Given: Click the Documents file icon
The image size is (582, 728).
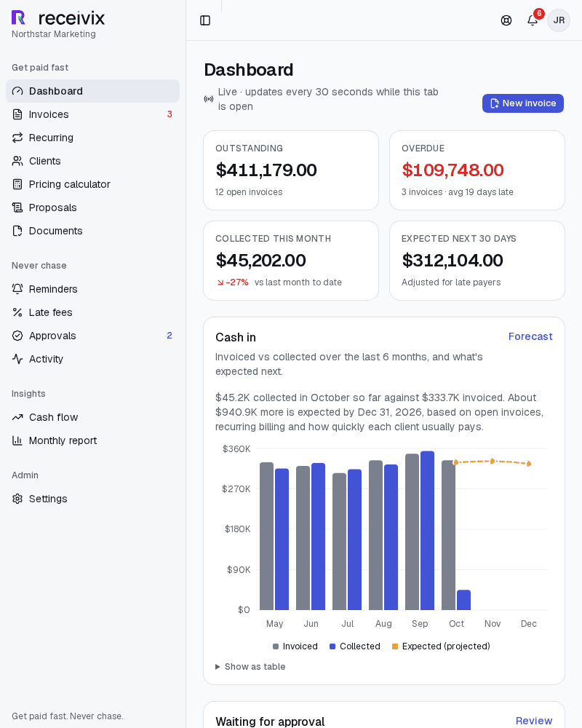Looking at the screenshot, I should [17, 231].
